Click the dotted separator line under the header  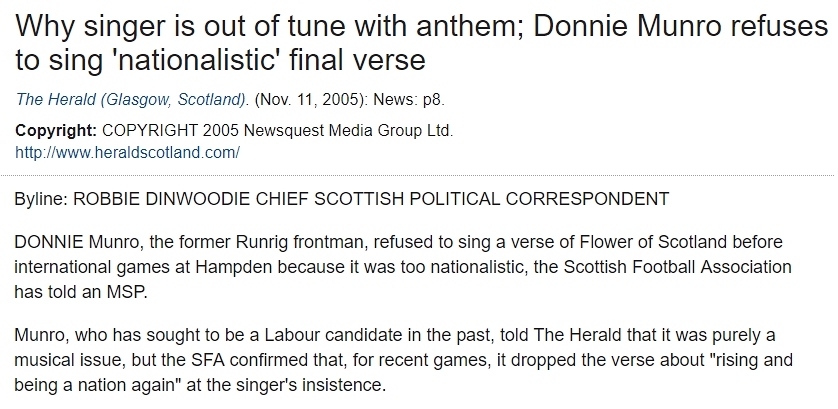point(419,175)
